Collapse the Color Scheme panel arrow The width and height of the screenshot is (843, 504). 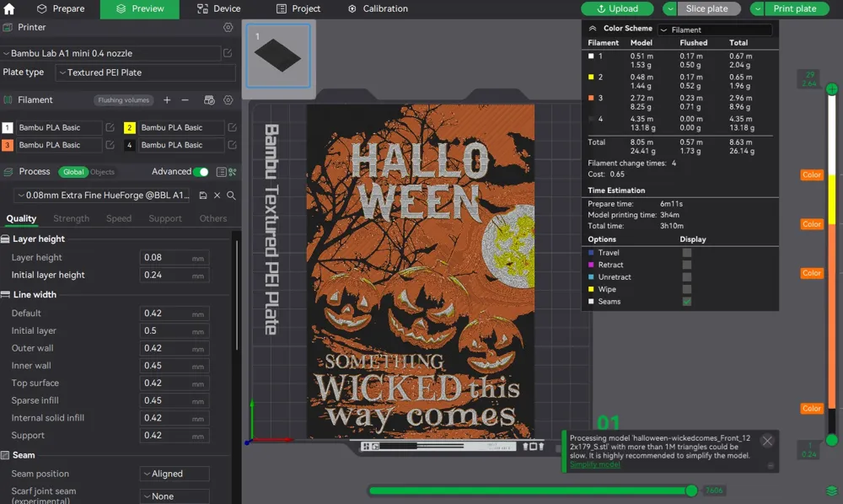click(593, 29)
